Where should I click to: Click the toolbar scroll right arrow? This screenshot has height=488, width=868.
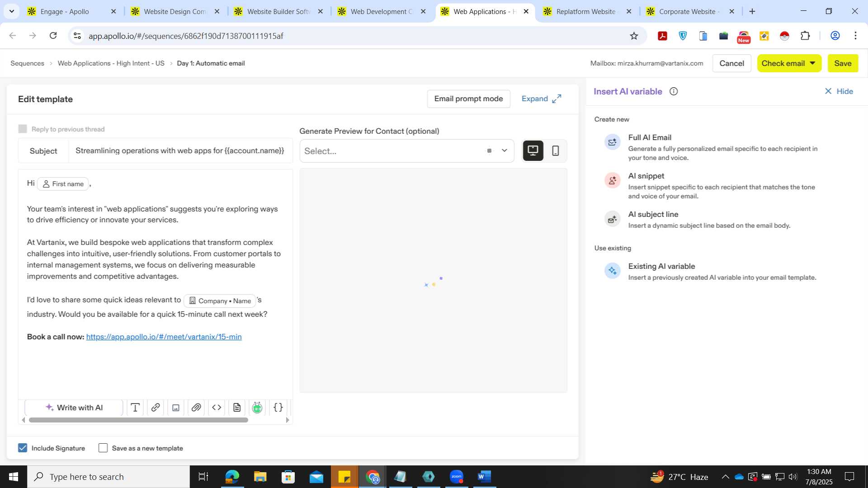[x=287, y=420]
